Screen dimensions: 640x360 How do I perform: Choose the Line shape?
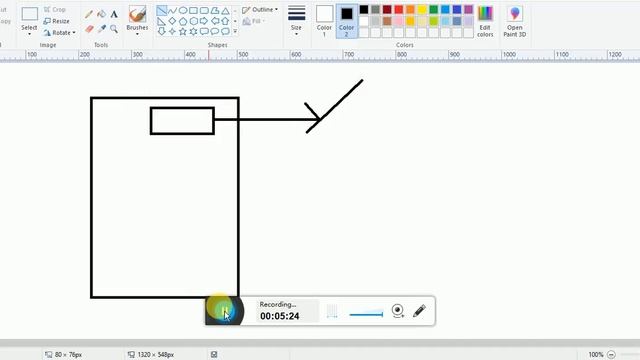point(162,11)
